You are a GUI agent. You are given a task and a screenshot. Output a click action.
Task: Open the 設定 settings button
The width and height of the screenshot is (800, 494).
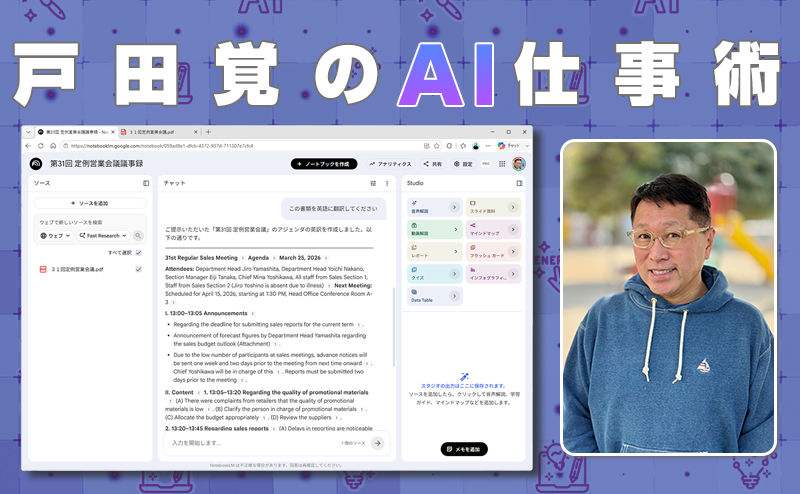click(463, 164)
